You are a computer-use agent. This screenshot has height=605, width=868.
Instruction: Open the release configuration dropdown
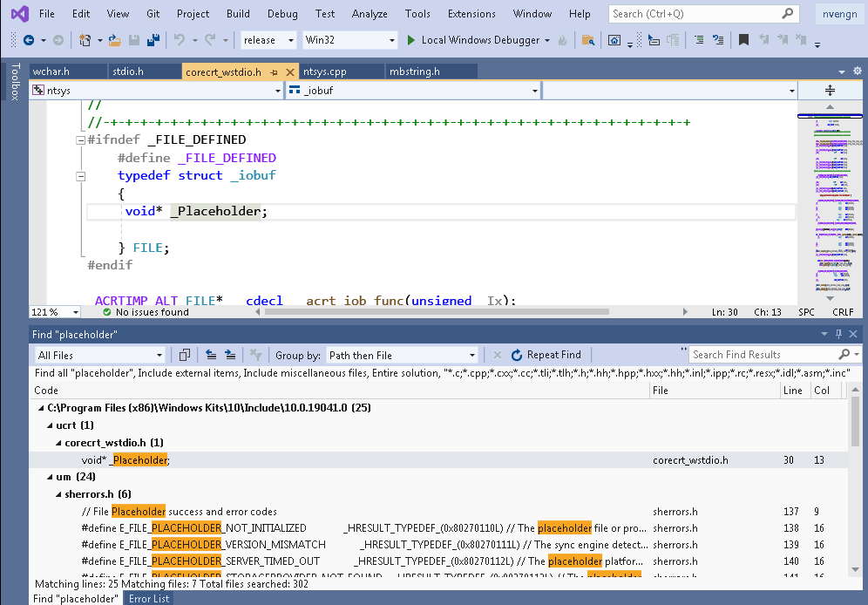click(x=268, y=40)
